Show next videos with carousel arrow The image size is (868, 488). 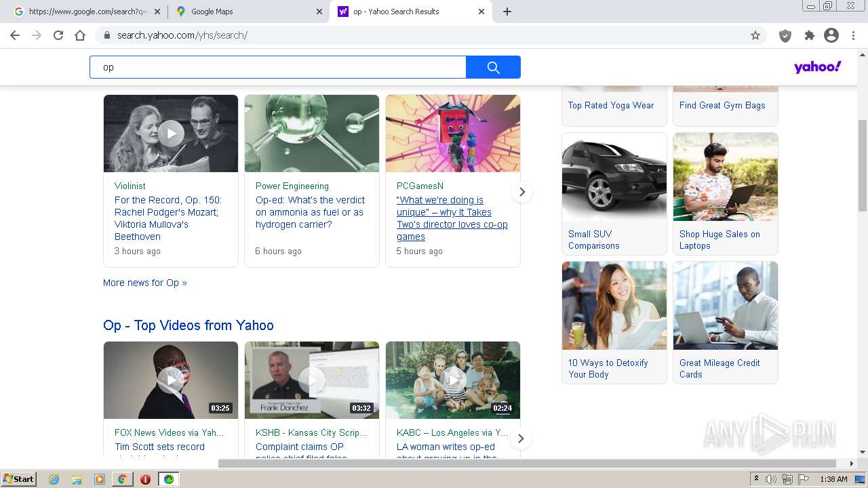pos(520,439)
